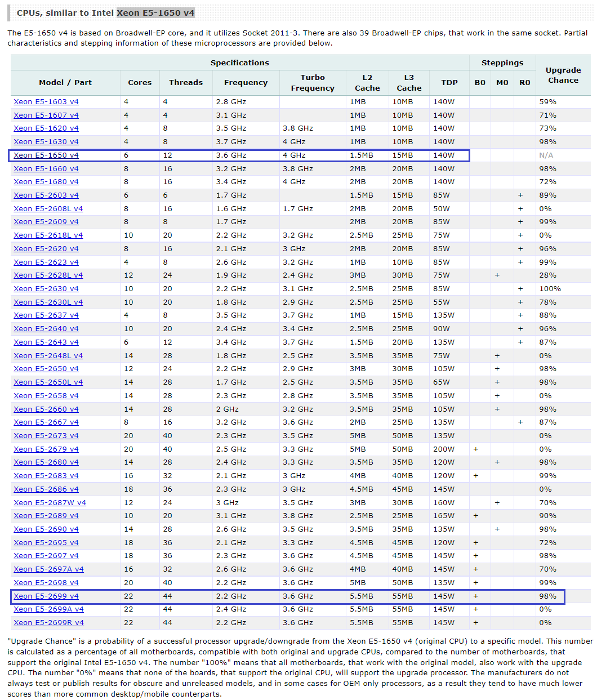Click the '160W' TDP value for E5-2687W v4
The height and width of the screenshot is (700, 597).
point(444,503)
